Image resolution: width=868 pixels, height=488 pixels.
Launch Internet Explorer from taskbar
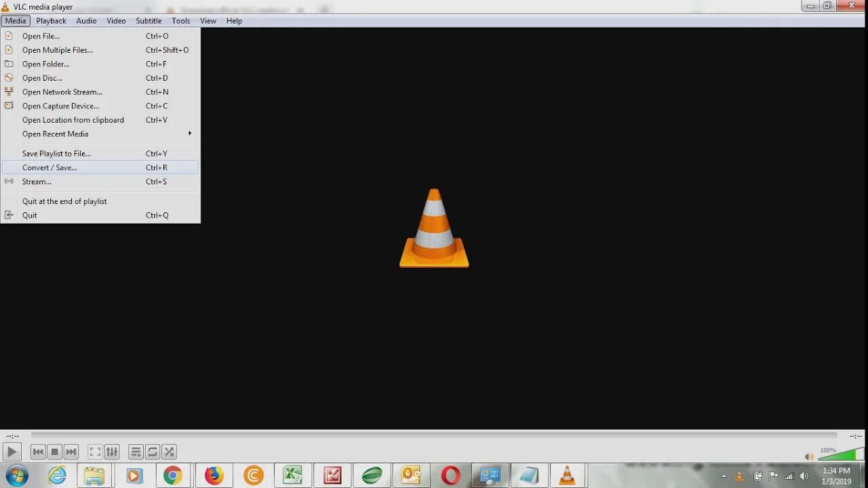coord(57,476)
